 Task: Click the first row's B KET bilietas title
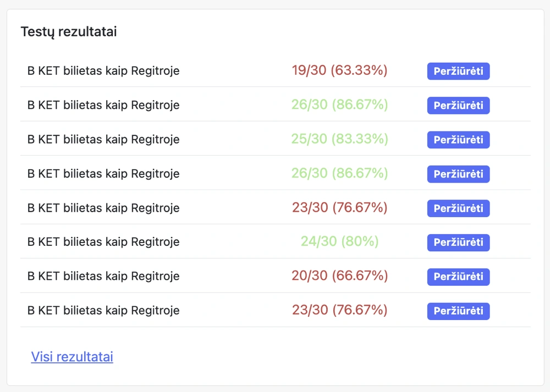coord(103,71)
